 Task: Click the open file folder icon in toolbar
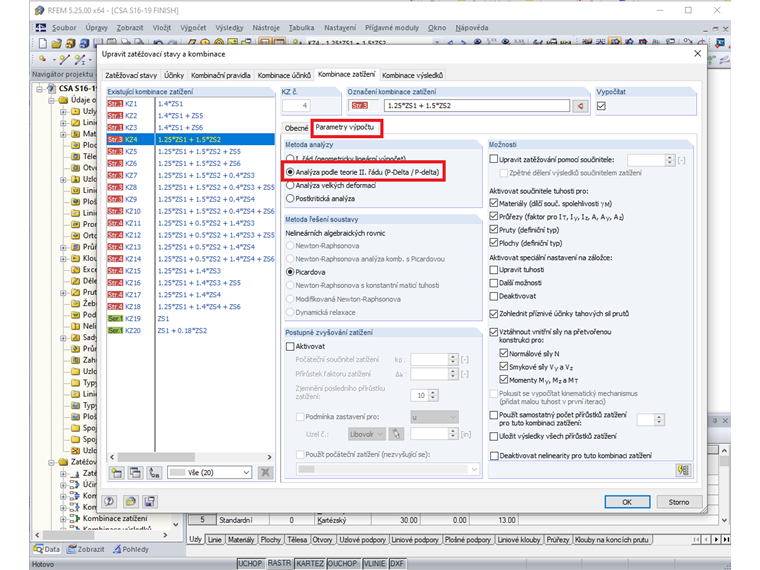tap(56, 43)
